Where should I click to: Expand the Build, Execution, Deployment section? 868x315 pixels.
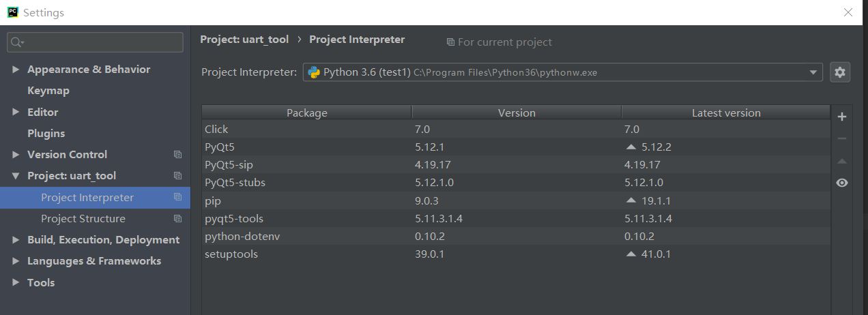pos(16,240)
